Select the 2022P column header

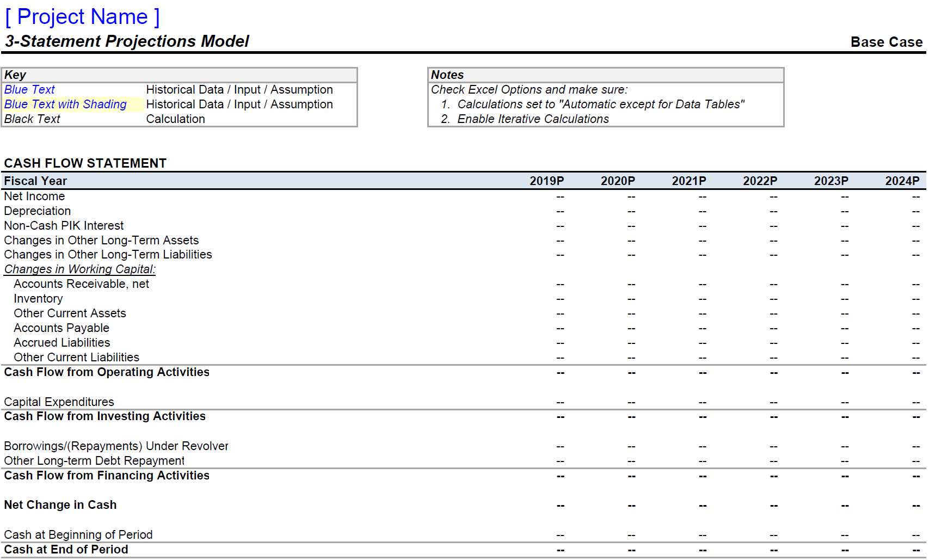tap(760, 181)
